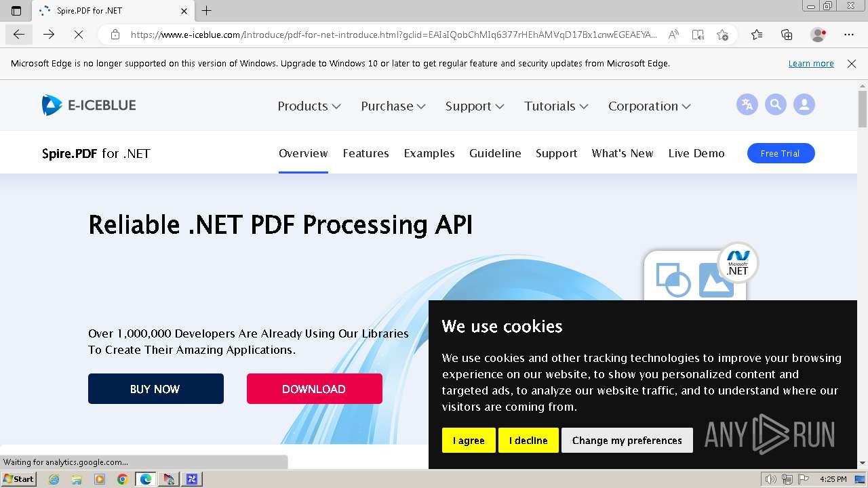Viewport: 868px width, 488px height.
Task: Click the browser Forward arrow
Action: coord(49,35)
